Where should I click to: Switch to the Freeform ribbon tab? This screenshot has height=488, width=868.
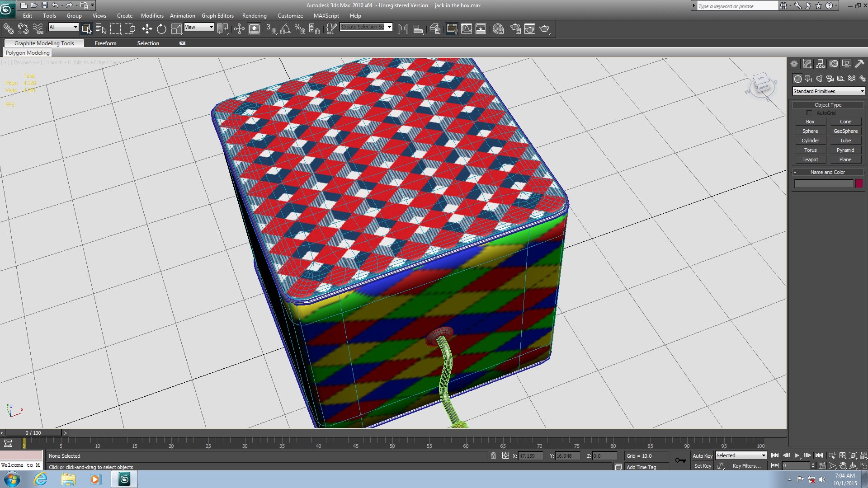point(105,43)
